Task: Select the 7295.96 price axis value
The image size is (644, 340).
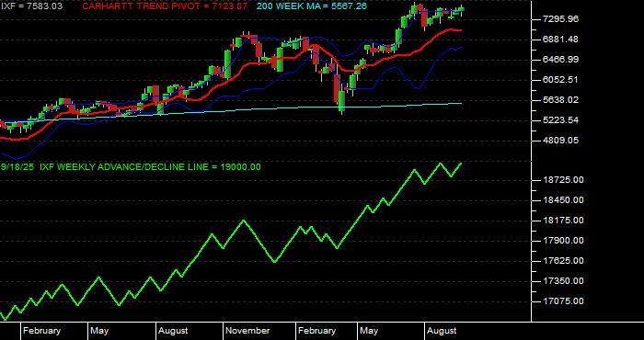Action: [560, 19]
